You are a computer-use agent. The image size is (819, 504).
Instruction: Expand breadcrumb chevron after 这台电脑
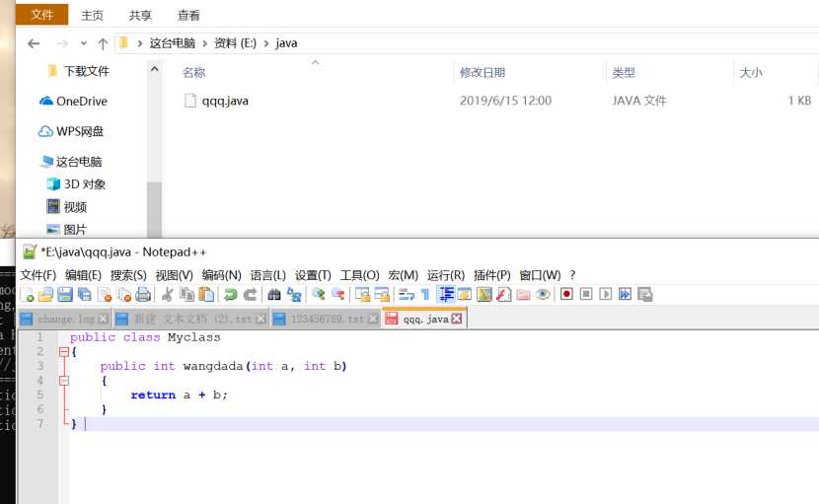(205, 43)
